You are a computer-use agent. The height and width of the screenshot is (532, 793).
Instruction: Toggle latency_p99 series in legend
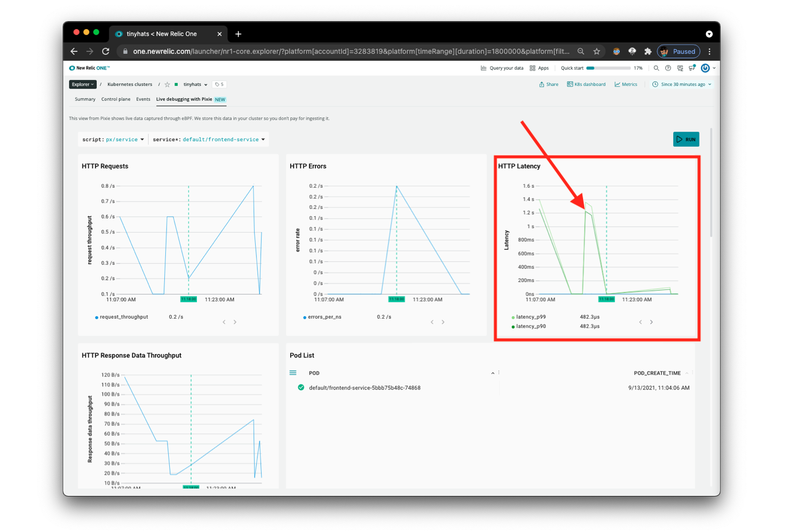coord(530,317)
